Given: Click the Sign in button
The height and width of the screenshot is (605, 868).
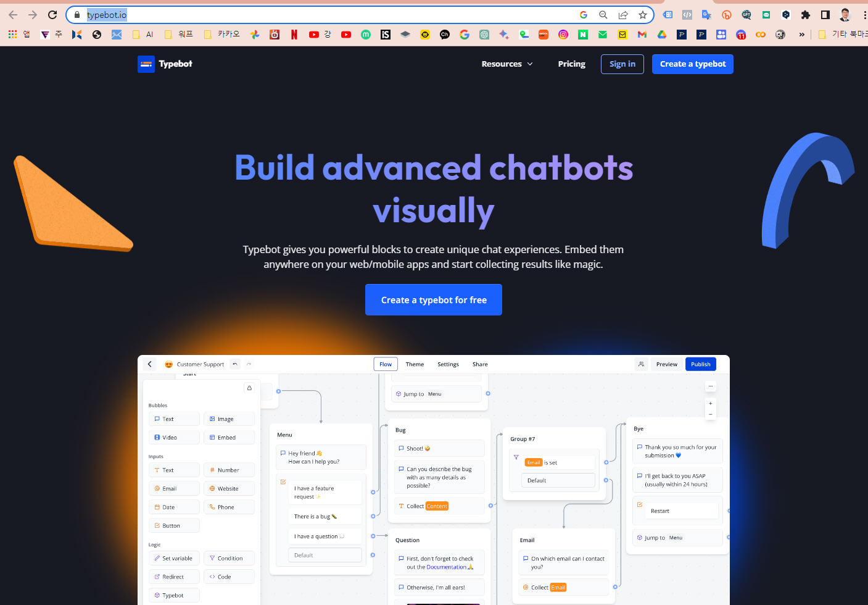Looking at the screenshot, I should pos(622,64).
